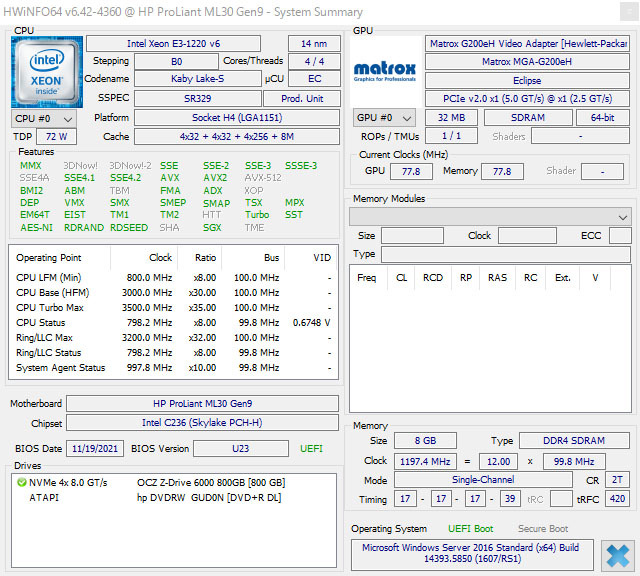640x576 pixels.
Task: Click the VID column header
Action: 322,258
